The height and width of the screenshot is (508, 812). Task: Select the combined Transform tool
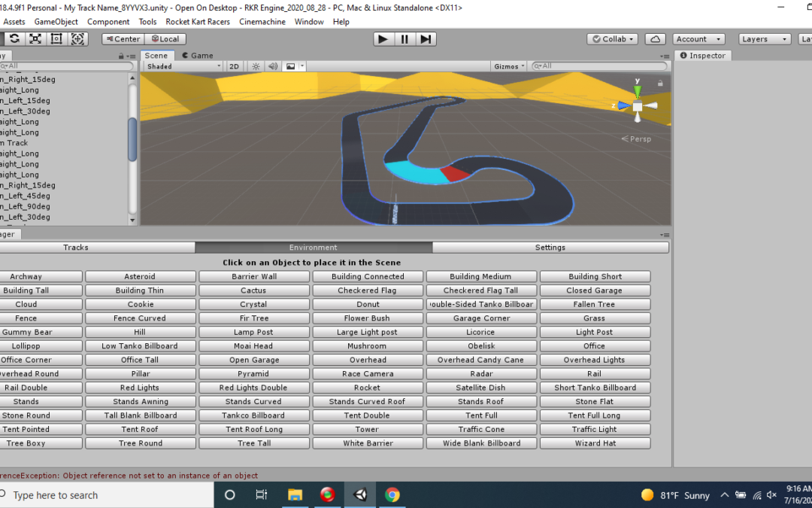(77, 39)
